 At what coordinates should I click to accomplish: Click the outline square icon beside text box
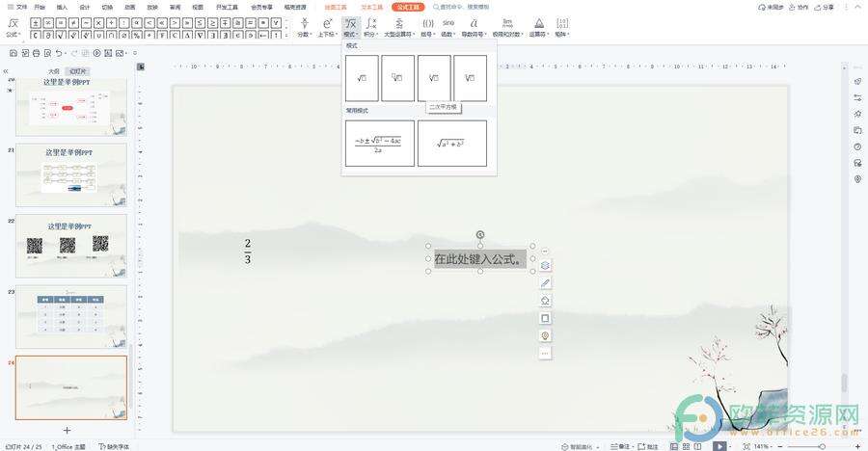[x=545, y=318]
